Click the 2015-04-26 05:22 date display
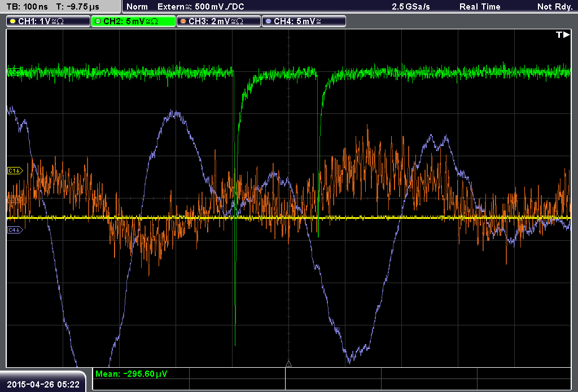Viewport: 578px width, 392px height. tap(43, 385)
